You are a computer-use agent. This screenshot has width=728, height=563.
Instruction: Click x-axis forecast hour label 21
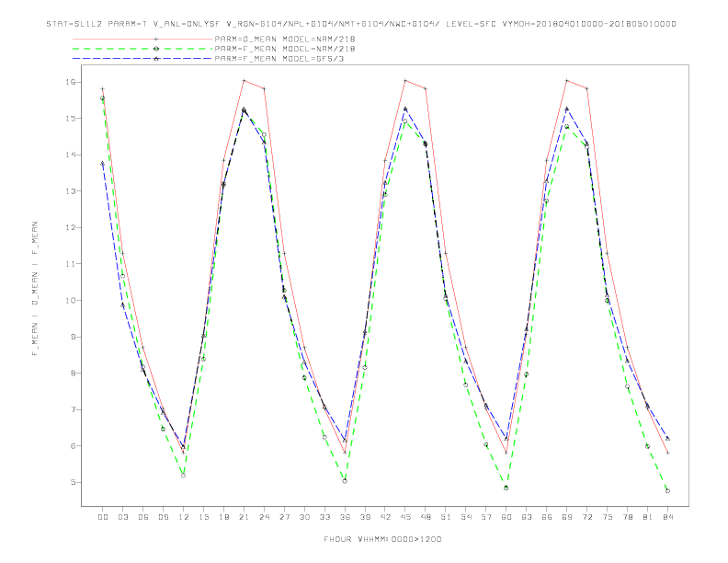tap(245, 517)
